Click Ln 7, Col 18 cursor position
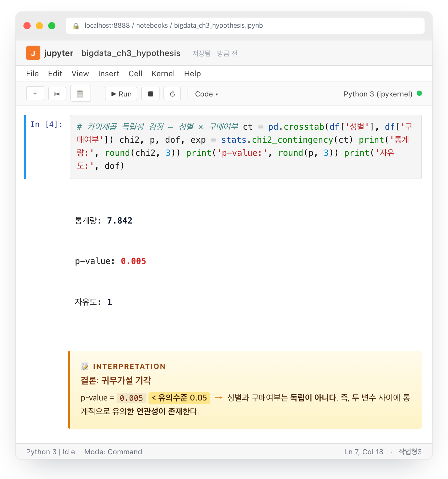The height and width of the screenshot is (479, 448). tap(364, 452)
